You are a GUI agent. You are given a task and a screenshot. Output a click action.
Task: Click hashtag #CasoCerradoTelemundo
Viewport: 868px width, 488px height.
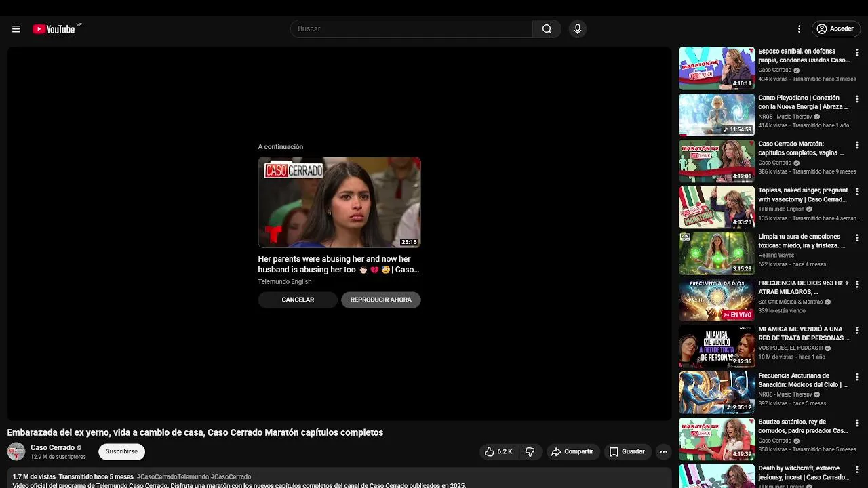pyautogui.click(x=172, y=477)
